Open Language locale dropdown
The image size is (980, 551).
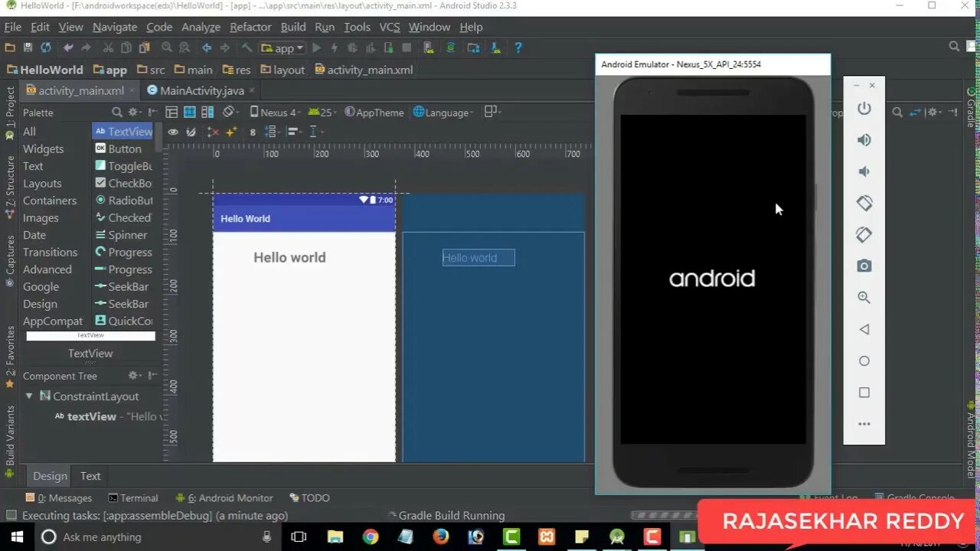click(443, 112)
